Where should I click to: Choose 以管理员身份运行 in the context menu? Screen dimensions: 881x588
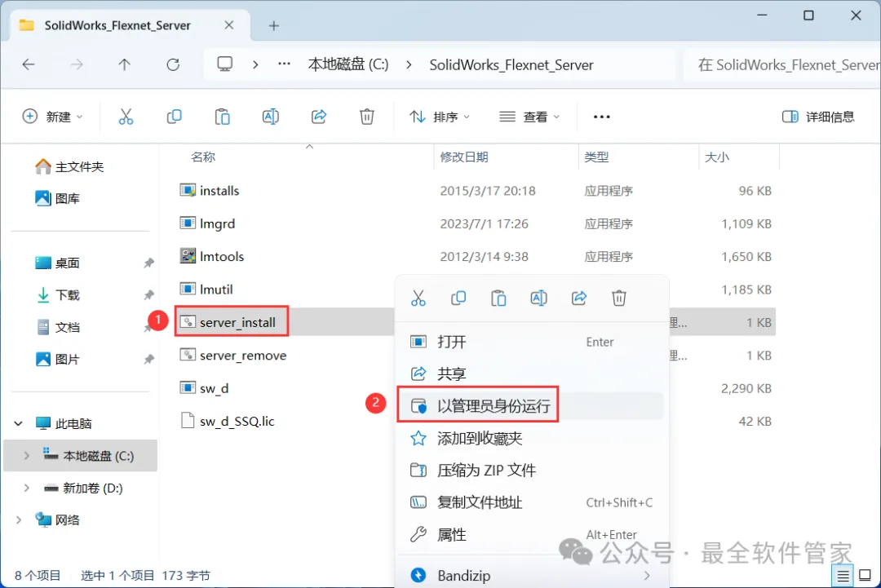coord(532,406)
